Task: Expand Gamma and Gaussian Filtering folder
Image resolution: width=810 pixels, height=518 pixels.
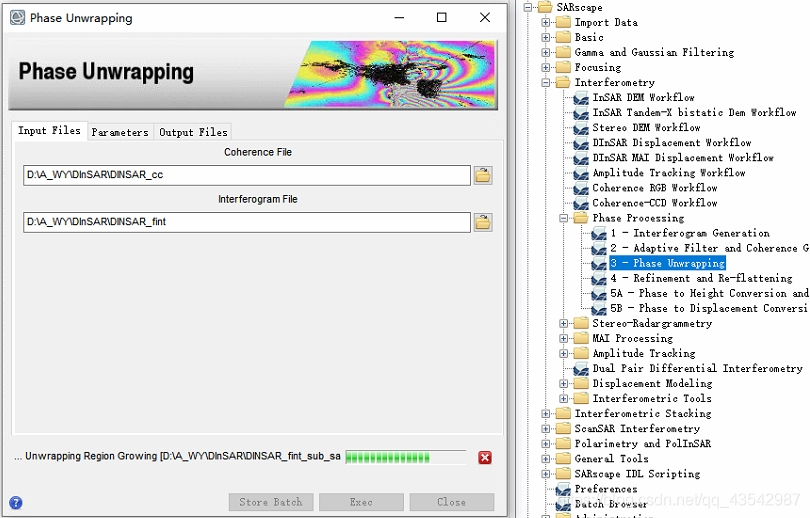Action: tap(546, 52)
